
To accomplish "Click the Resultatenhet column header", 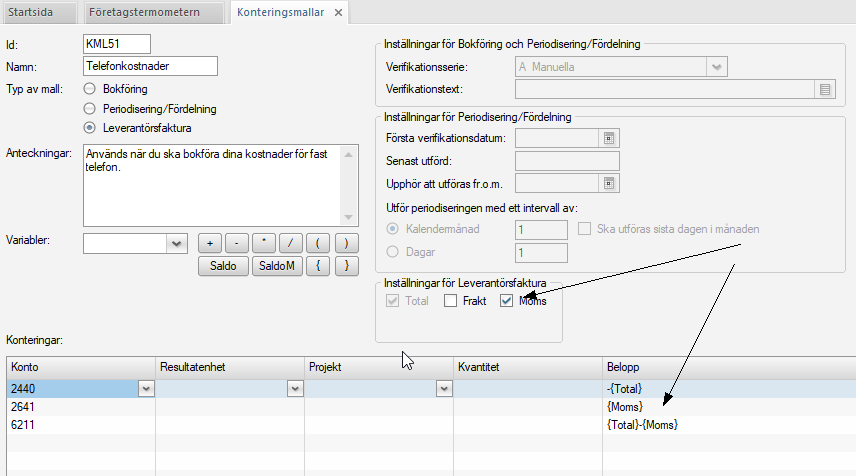I will (230, 367).
